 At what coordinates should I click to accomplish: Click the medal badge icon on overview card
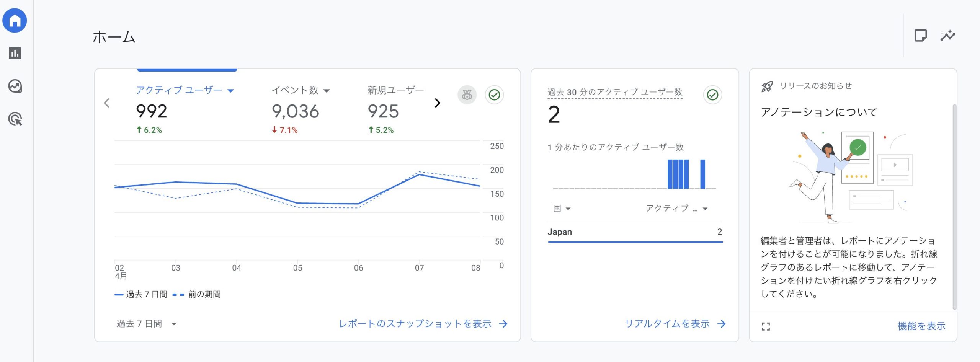[x=467, y=95]
